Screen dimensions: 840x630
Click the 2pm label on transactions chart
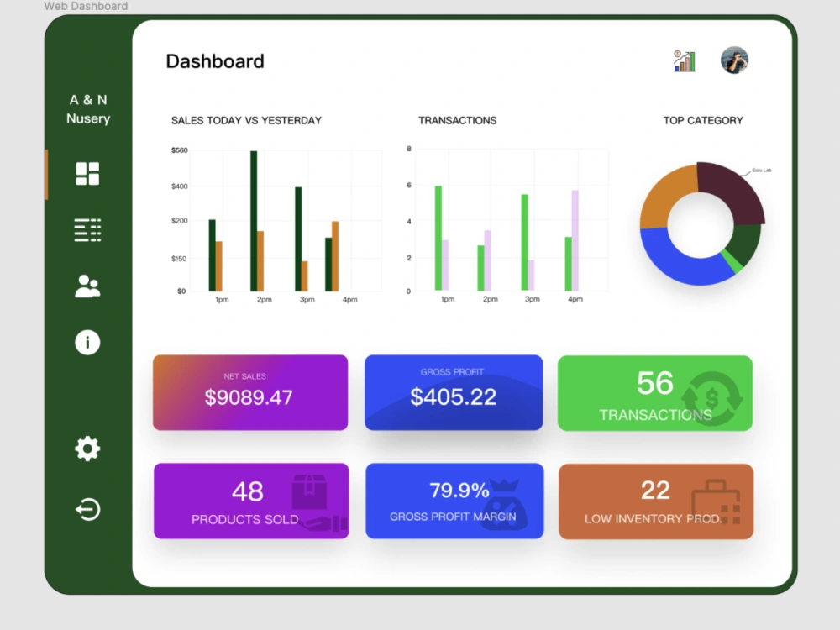tap(491, 299)
